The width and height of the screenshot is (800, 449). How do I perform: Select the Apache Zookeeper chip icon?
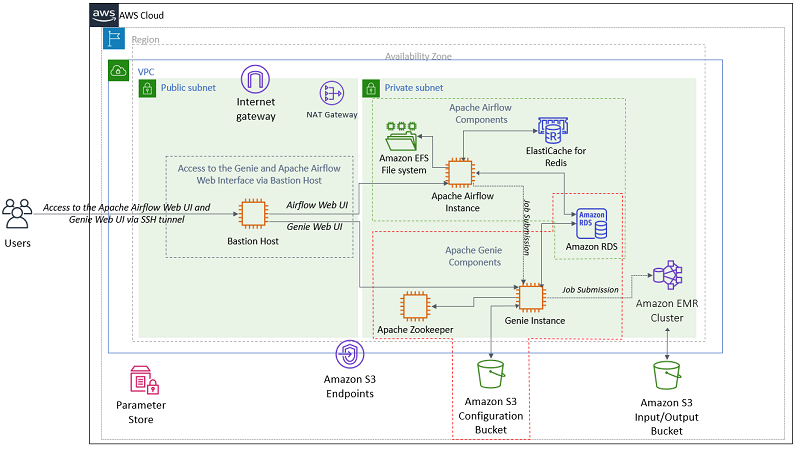coord(415,306)
